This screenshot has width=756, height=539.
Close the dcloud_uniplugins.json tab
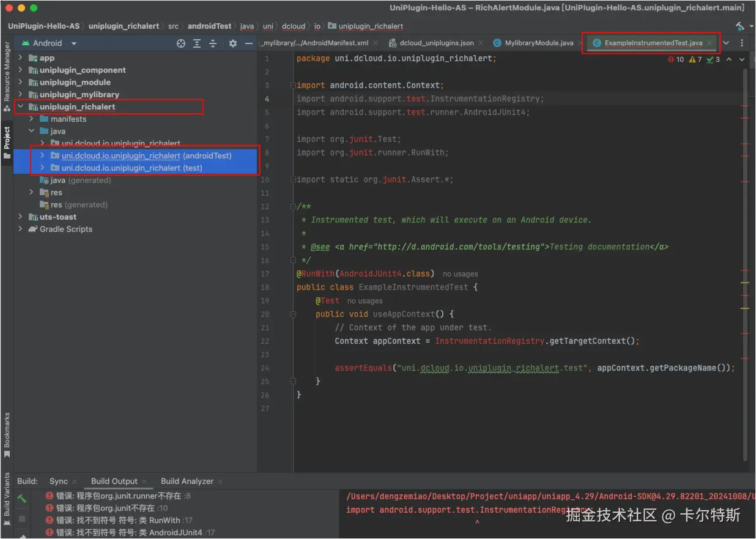(481, 43)
